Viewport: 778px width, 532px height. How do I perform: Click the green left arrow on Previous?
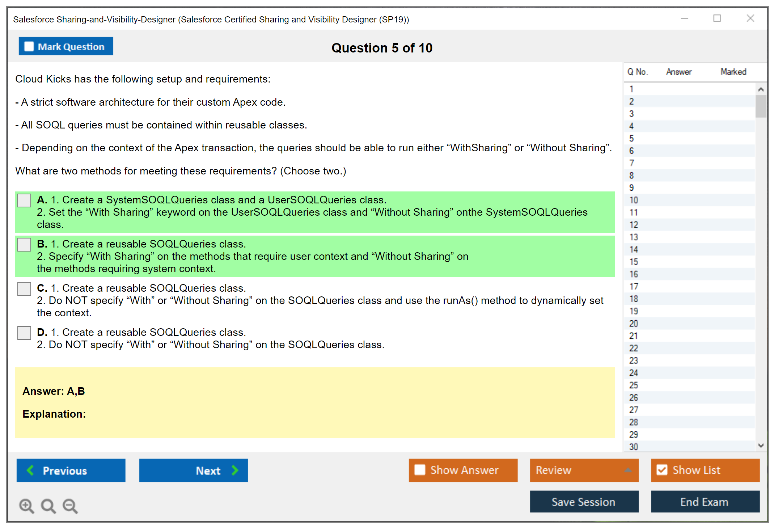coord(30,470)
